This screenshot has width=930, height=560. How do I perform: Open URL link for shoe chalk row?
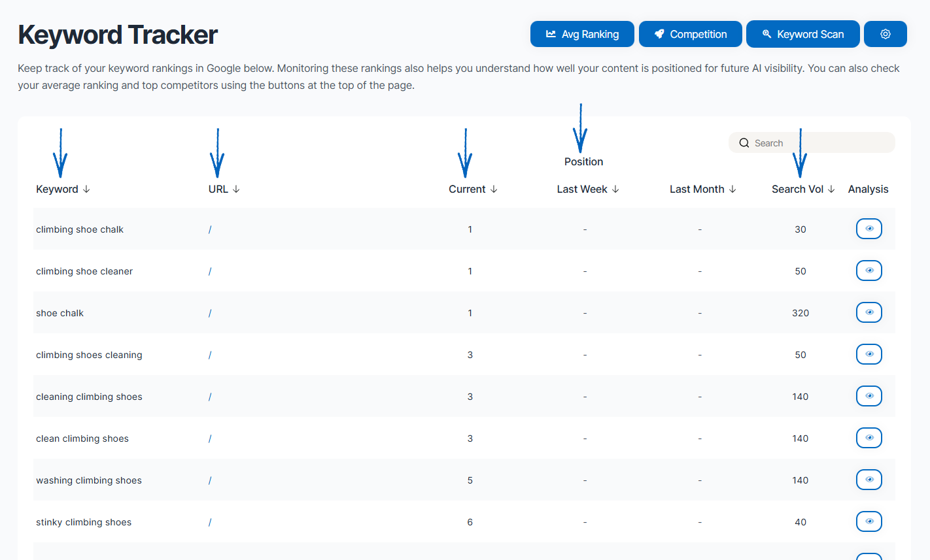(210, 313)
